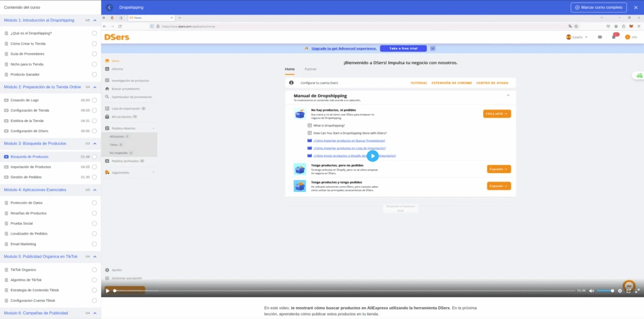This screenshot has height=319, width=644.
Task: Click the large center play button
Action: pyautogui.click(x=372, y=156)
